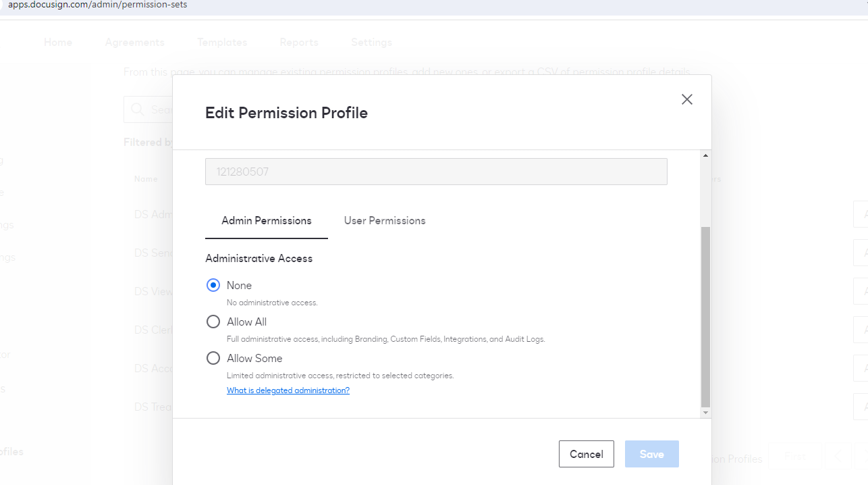Image resolution: width=868 pixels, height=485 pixels.
Task: Open the 'What is delegated administration?' link
Action: click(288, 390)
